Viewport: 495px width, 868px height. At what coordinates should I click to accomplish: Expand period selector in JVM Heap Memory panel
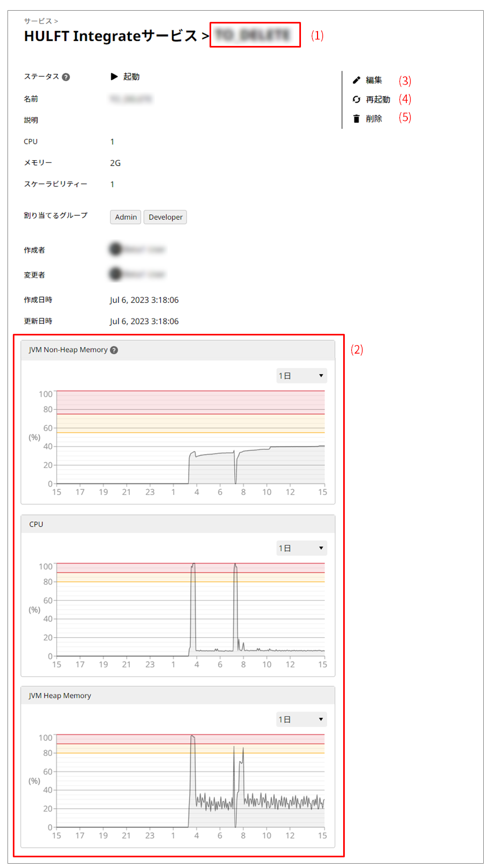(x=301, y=720)
